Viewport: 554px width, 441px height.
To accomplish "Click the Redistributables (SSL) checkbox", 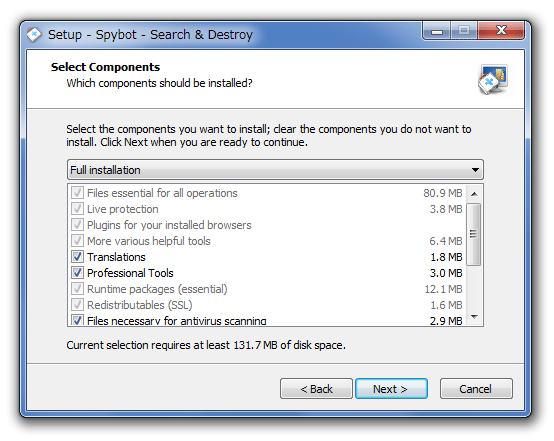I will click(77, 305).
